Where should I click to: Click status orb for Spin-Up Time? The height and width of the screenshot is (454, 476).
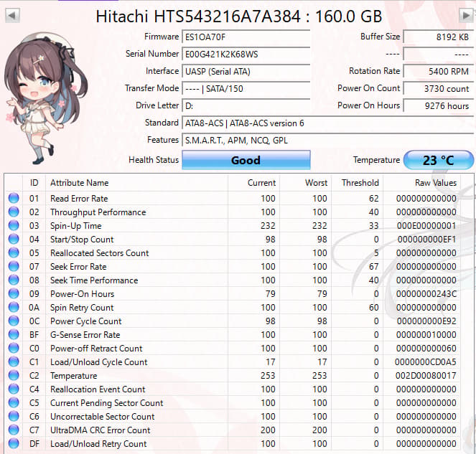[14, 225]
